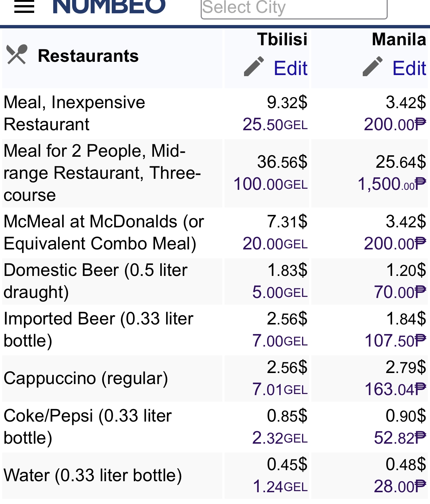The image size is (430, 504).
Task: Click the Select City search field
Action: [x=294, y=8]
